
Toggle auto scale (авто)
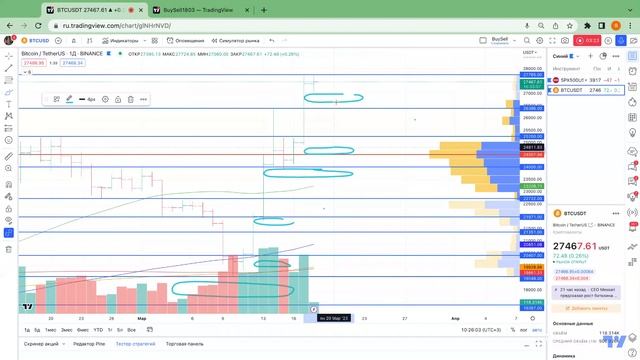pos(537,330)
